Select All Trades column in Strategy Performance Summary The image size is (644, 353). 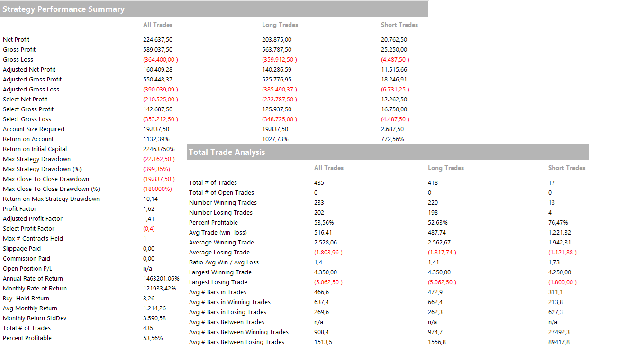tap(158, 25)
